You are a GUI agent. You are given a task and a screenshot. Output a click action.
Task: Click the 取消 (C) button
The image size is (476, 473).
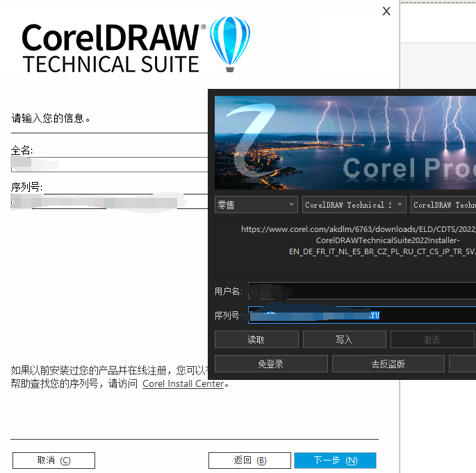click(x=54, y=460)
